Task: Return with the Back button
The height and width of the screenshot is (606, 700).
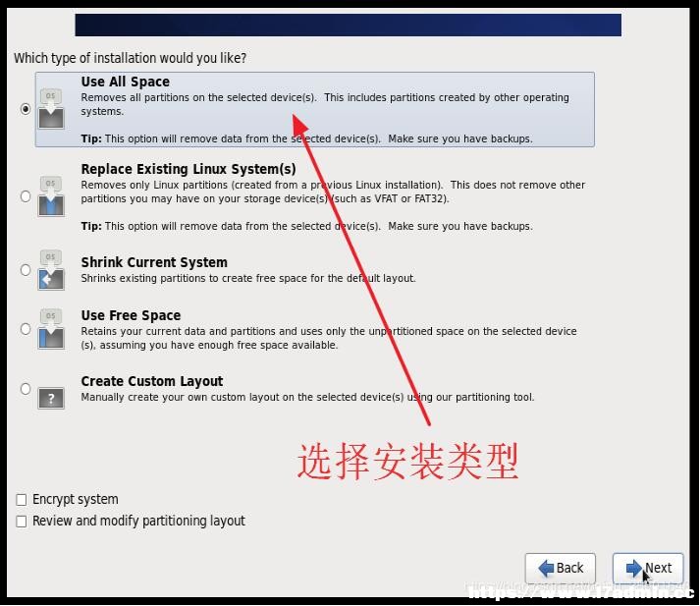Action: [x=561, y=568]
